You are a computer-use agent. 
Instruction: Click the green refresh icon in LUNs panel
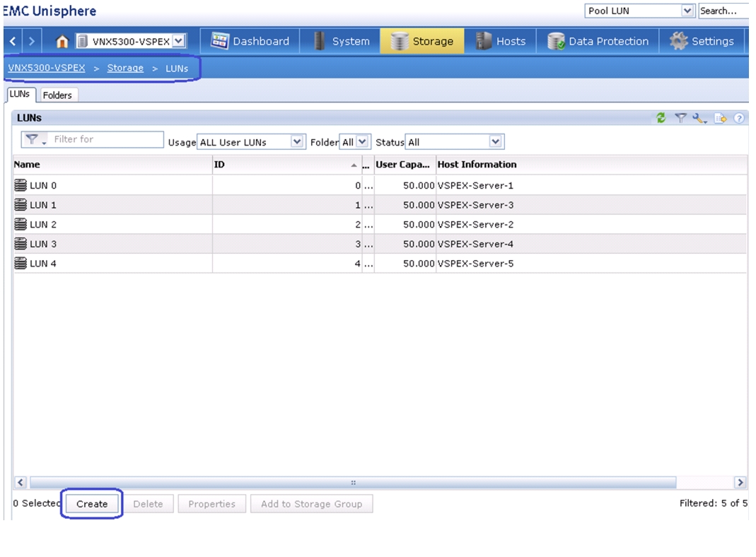661,117
